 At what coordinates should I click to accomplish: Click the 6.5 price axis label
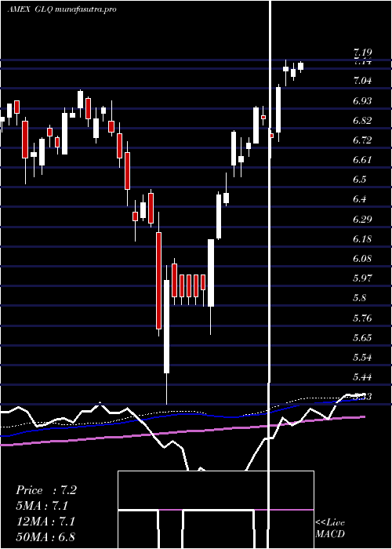pyautogui.click(x=360, y=180)
